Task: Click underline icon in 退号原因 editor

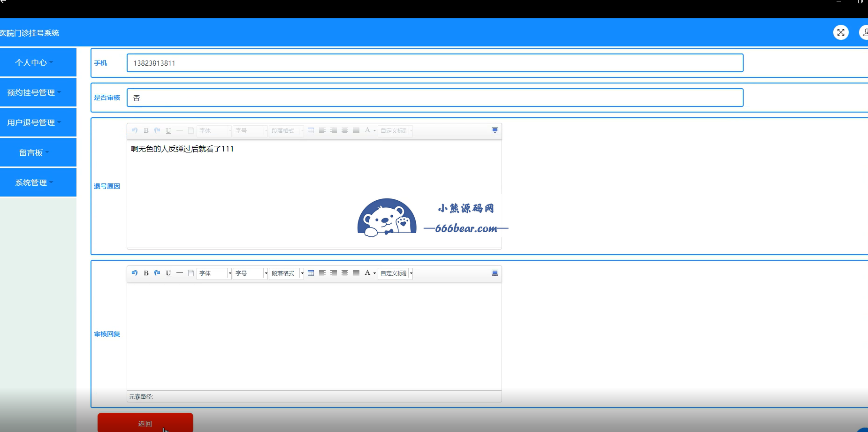Action: [x=168, y=130]
